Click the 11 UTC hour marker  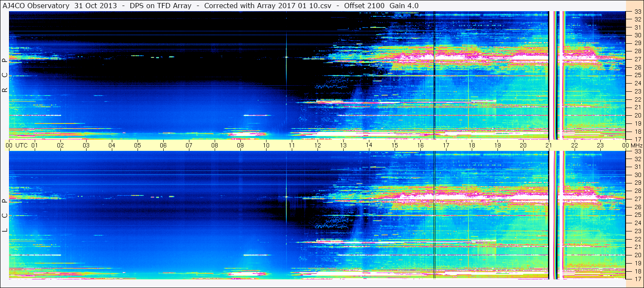(x=292, y=145)
